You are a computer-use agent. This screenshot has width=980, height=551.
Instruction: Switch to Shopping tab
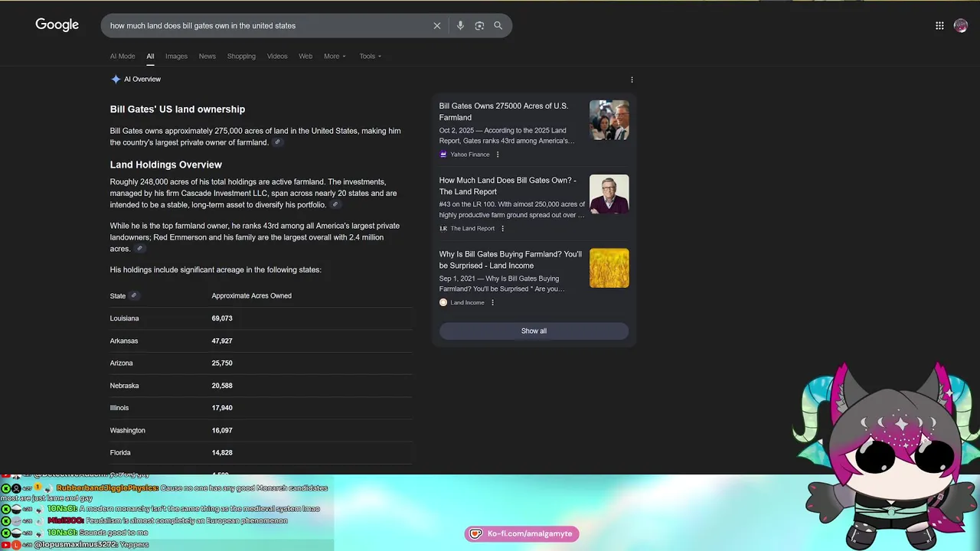pos(241,56)
